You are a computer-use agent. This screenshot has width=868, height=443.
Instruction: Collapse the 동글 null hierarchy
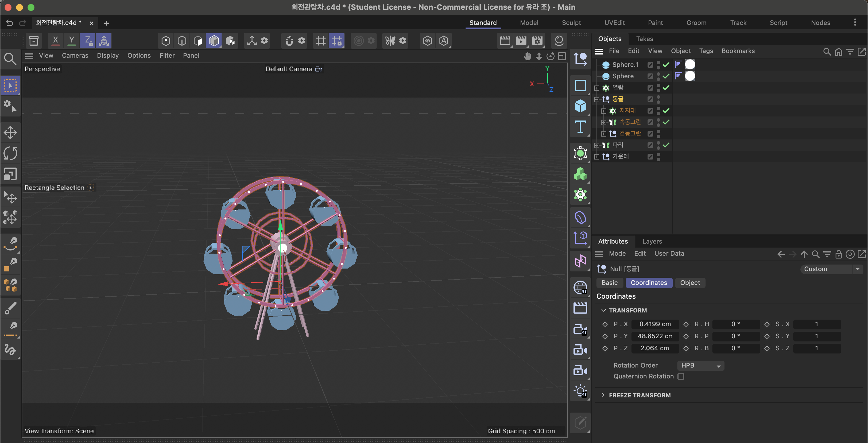click(596, 99)
